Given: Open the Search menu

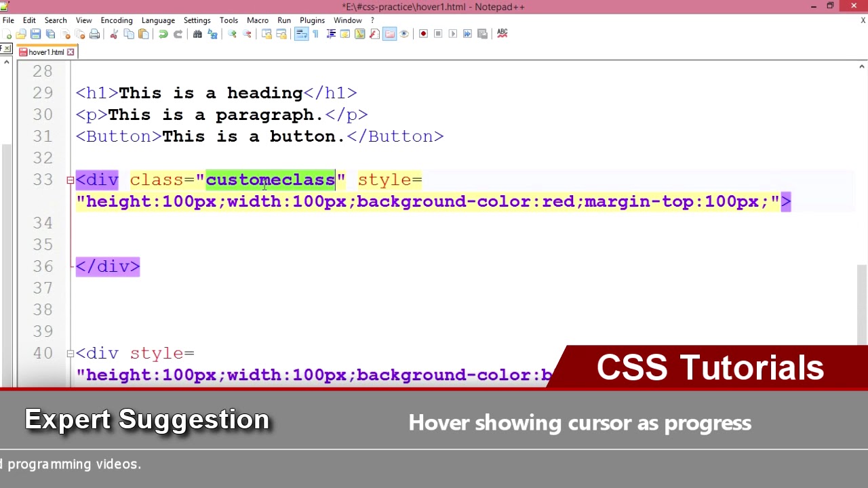Looking at the screenshot, I should [x=56, y=20].
